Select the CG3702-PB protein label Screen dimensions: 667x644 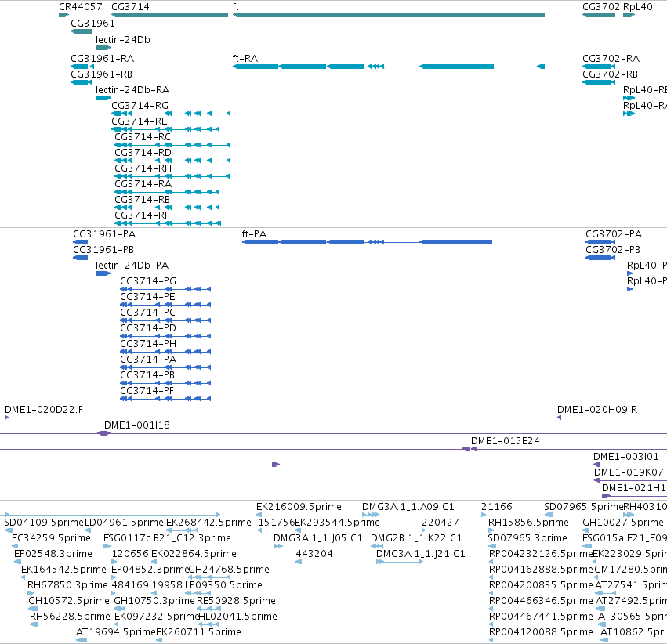click(x=613, y=249)
